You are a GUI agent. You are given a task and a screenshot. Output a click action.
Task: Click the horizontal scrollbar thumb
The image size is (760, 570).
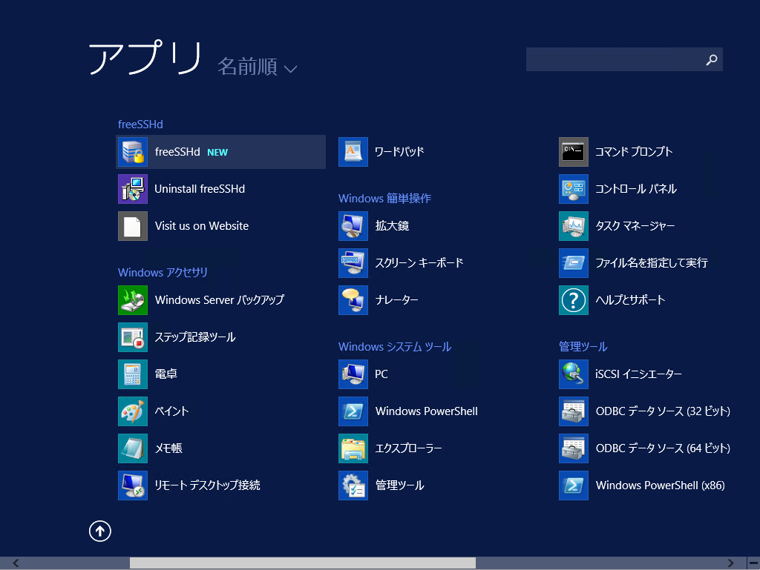click(302, 563)
